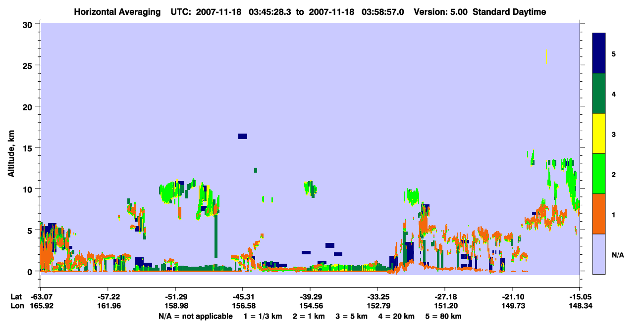Click the dark blue colorbar segment labeled 5
The height and width of the screenshot is (330, 644).
tap(599, 53)
